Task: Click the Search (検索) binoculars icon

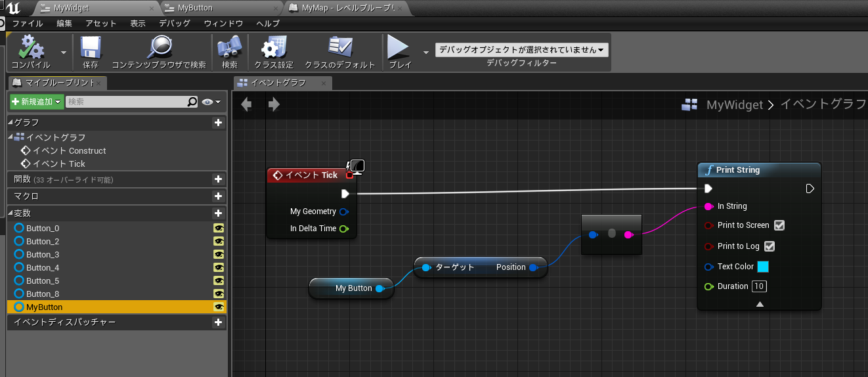Action: 229,47
